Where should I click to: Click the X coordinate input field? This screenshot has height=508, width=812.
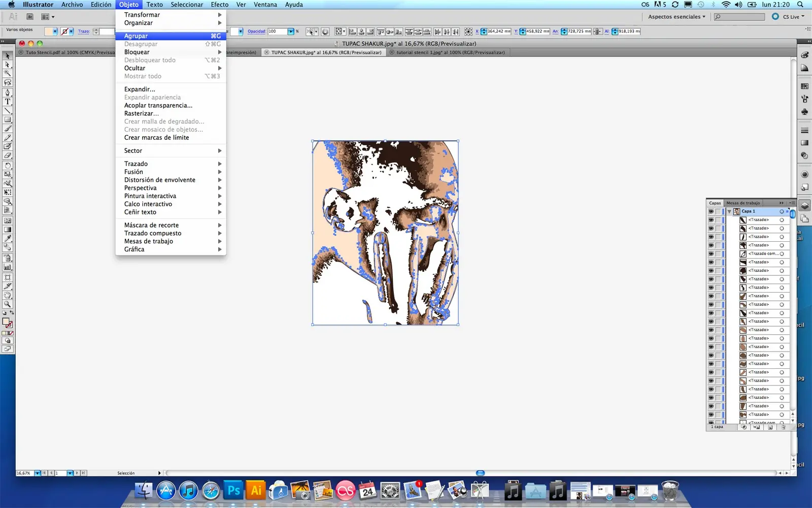click(x=498, y=31)
